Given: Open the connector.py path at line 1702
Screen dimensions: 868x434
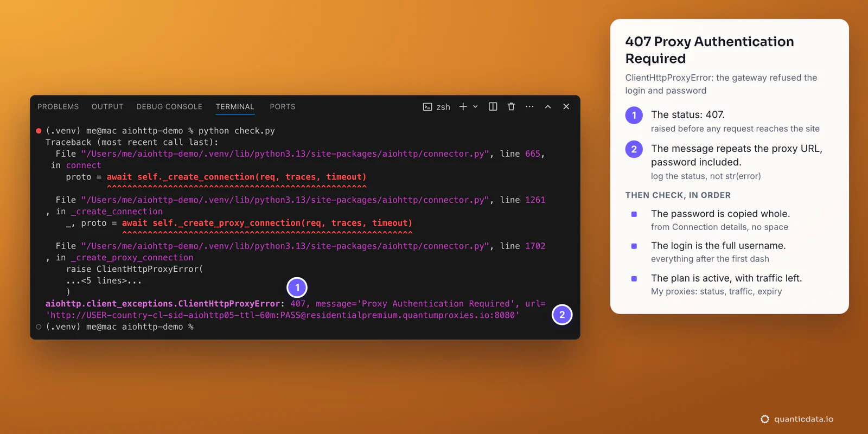Looking at the screenshot, I should tap(285, 246).
